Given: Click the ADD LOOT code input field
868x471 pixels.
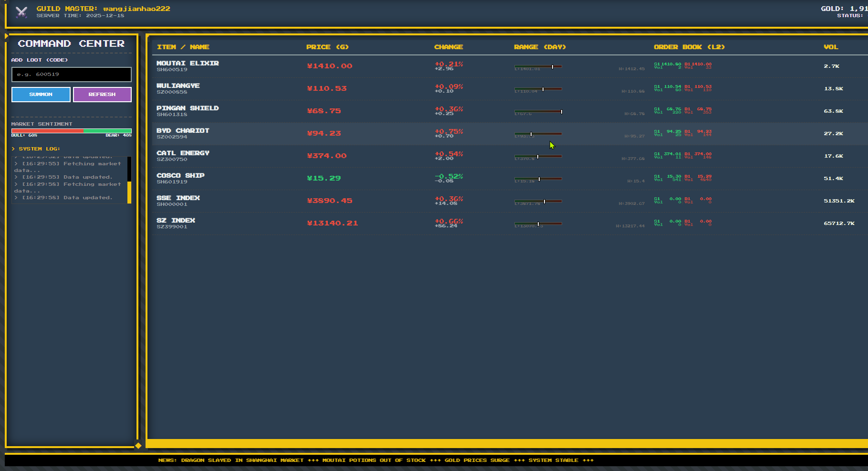Looking at the screenshot, I should 71,75.
